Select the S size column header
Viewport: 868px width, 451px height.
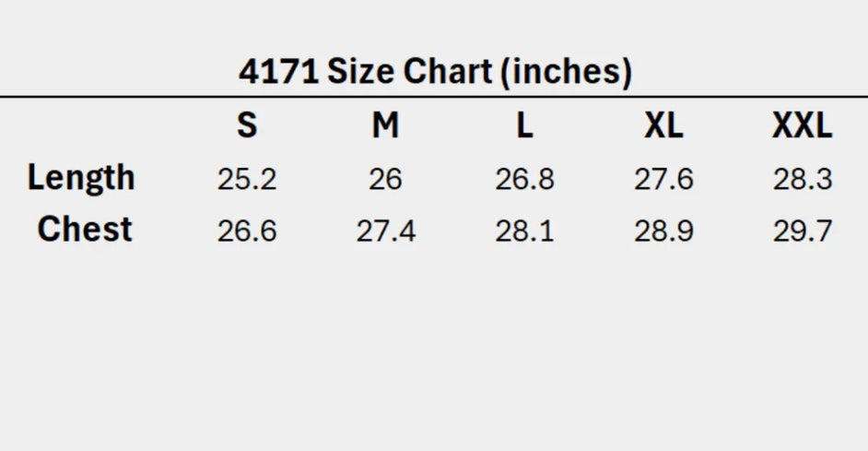pyautogui.click(x=247, y=125)
